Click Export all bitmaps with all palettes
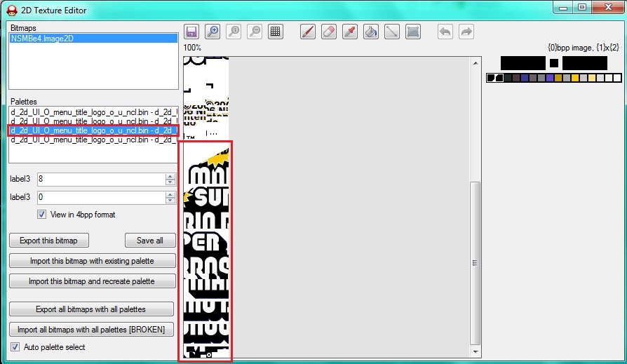 tap(91, 309)
